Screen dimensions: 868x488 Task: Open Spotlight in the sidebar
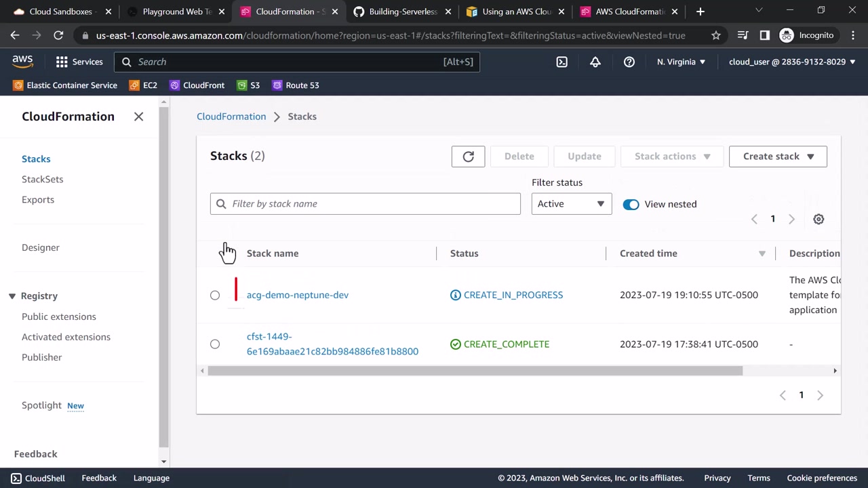(x=41, y=405)
